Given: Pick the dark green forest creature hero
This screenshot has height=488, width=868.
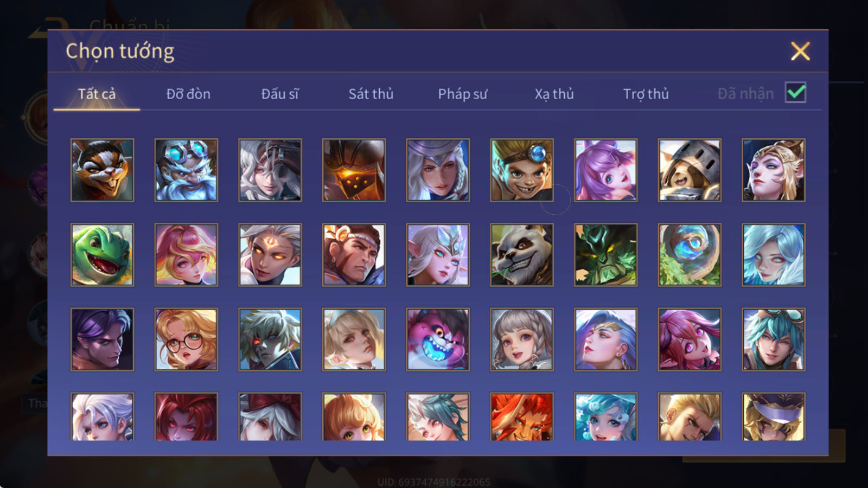Looking at the screenshot, I should coord(606,255).
